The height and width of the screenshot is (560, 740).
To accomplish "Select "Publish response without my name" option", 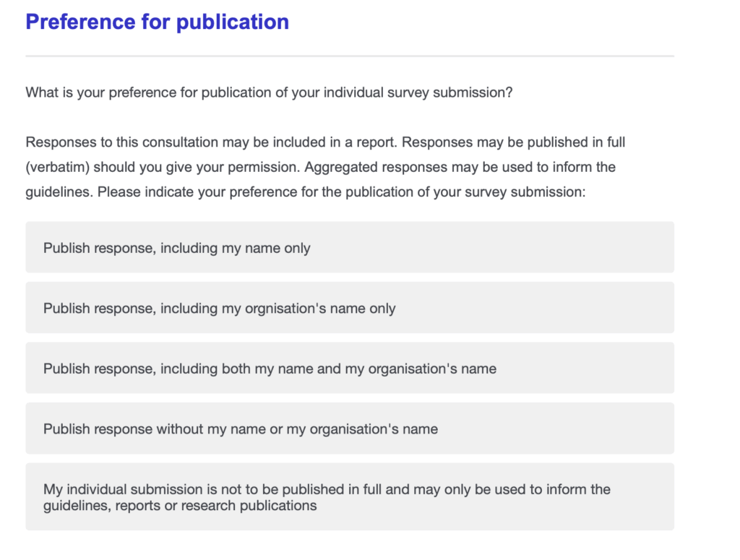I will tap(350, 429).
